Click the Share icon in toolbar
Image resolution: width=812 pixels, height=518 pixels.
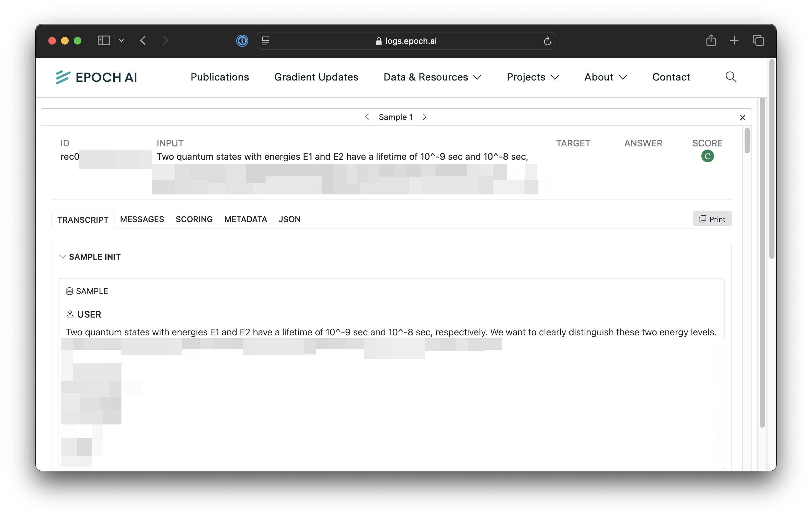(x=711, y=40)
